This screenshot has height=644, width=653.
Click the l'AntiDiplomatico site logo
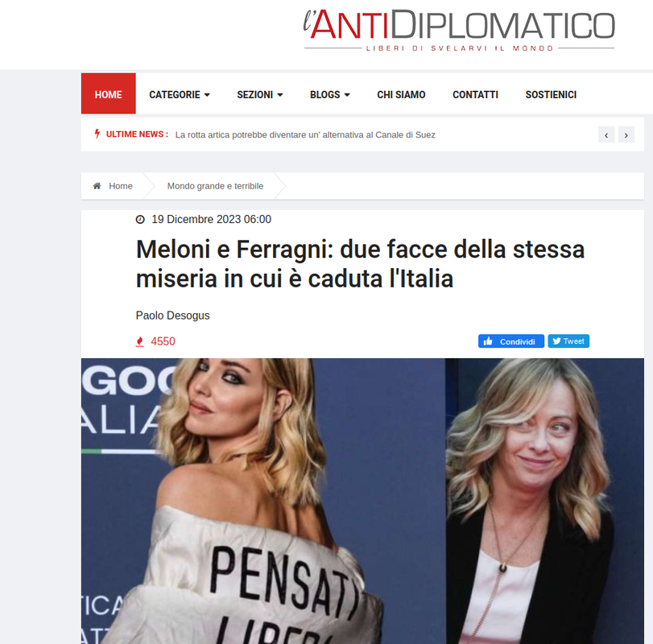[459, 31]
